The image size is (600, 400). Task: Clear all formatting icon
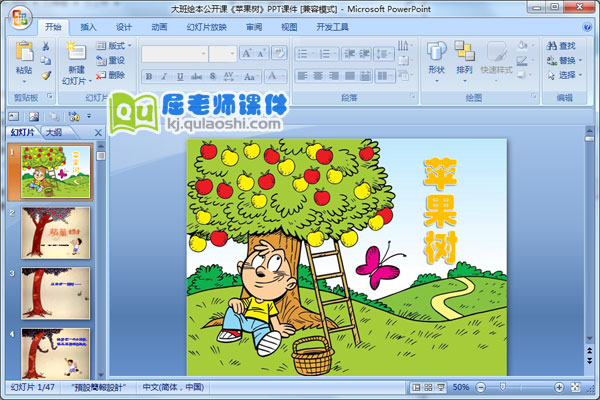click(x=279, y=53)
